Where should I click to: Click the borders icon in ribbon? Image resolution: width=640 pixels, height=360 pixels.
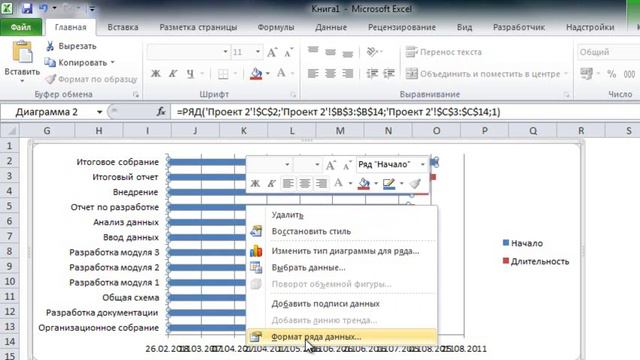click(x=223, y=74)
